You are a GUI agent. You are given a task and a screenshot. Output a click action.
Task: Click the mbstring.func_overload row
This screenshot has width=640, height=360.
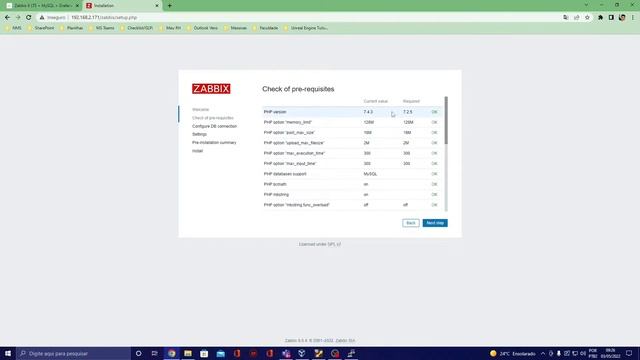coord(352,205)
